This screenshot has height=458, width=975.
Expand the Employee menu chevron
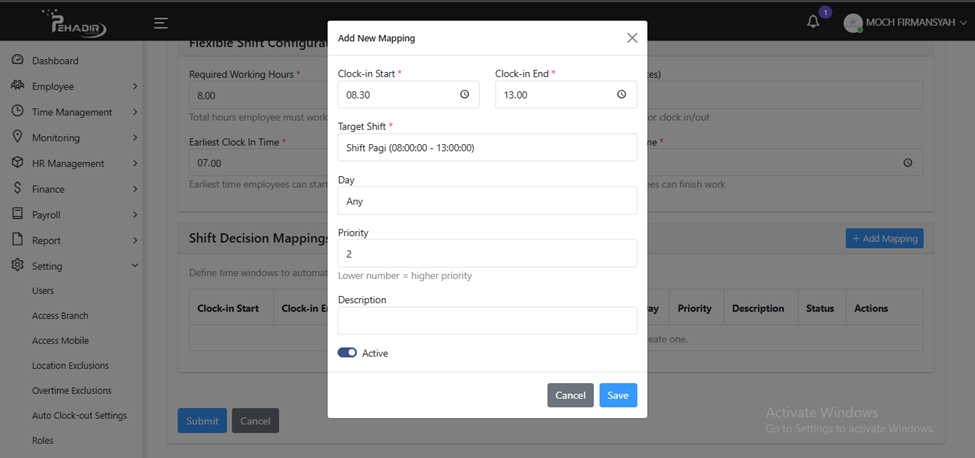(x=135, y=86)
